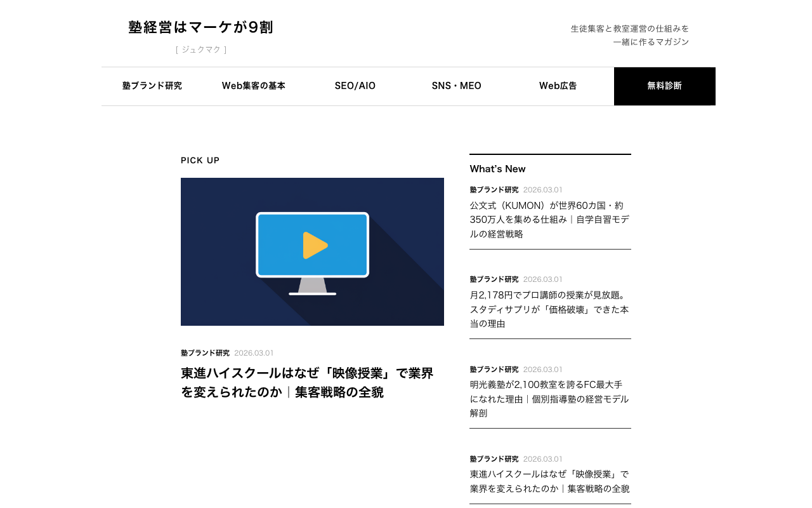Open the 塾ブランド研究 navigation tab
This screenshot has height=508, width=812.
152,86
